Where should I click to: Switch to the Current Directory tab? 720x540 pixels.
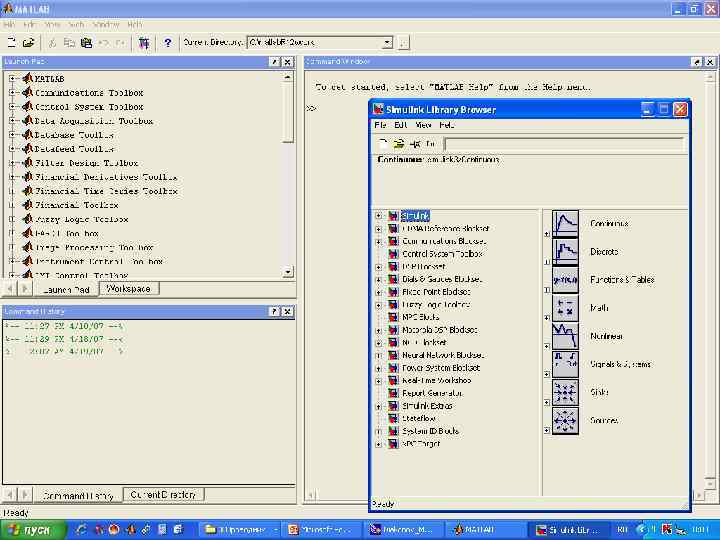coord(164,495)
